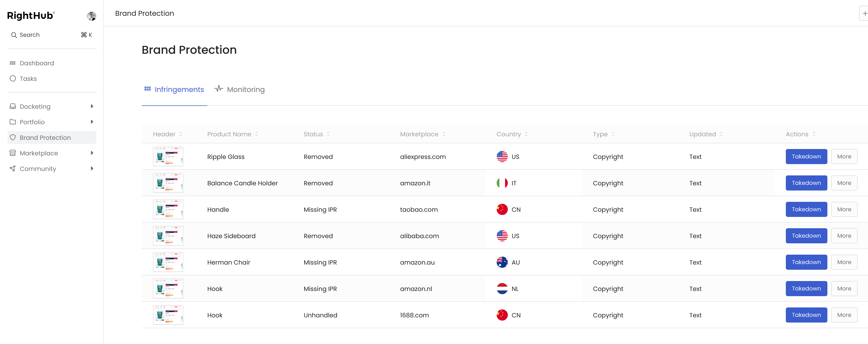This screenshot has width=868, height=344.
Task: Click the Portfolio folder icon
Action: point(13,122)
